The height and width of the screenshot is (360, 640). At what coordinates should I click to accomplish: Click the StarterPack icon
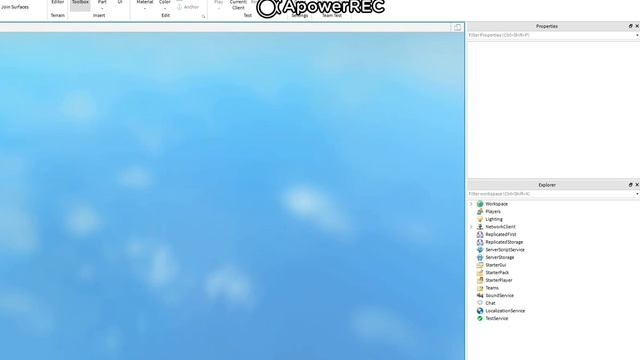click(x=480, y=272)
